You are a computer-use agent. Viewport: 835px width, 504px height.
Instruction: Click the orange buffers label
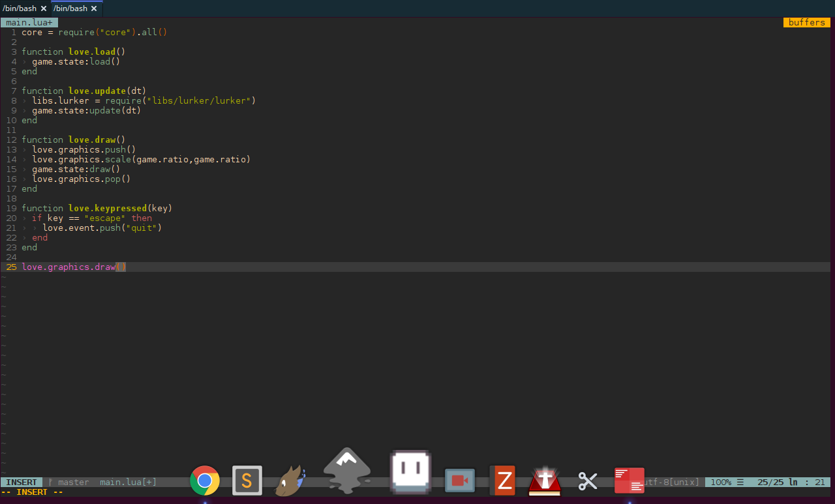coord(807,22)
